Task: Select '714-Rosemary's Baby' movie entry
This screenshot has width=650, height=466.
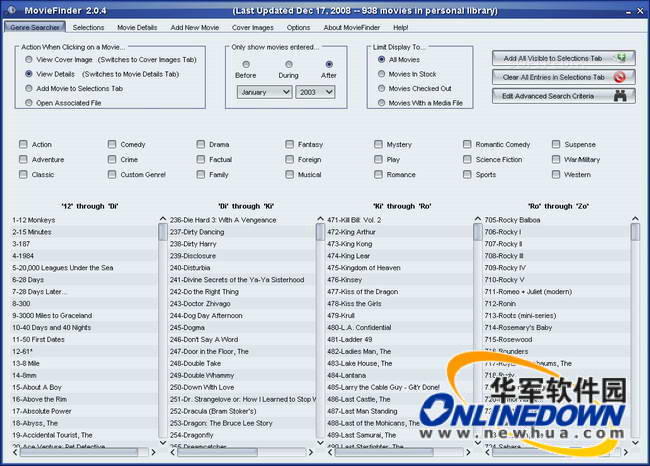Action: 557,328
